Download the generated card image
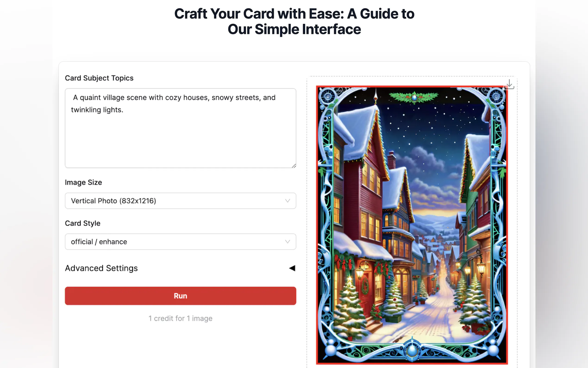The height and width of the screenshot is (368, 588). coord(509,84)
